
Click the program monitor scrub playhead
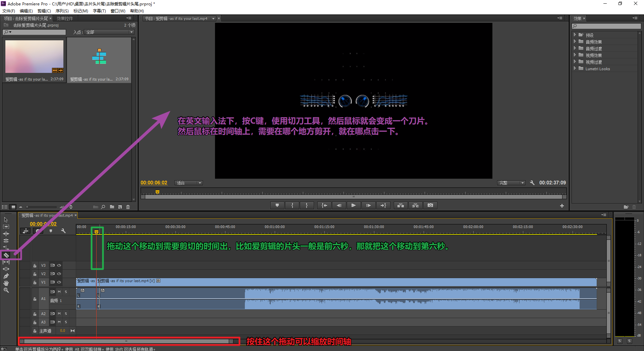click(x=157, y=192)
